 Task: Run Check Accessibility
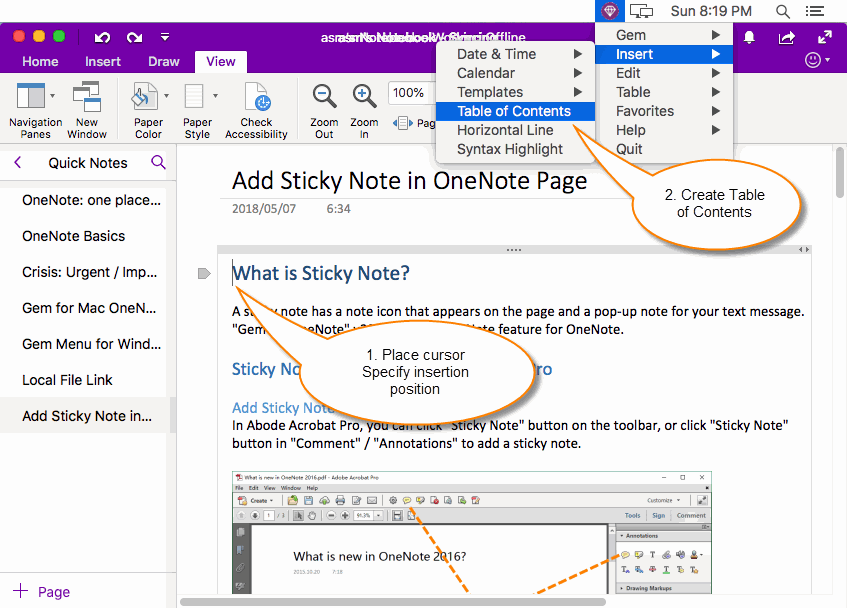coord(257,111)
